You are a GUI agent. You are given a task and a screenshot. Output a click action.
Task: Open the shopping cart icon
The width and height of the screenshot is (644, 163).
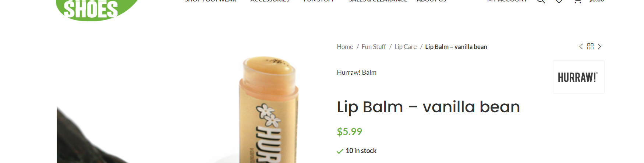click(578, 1)
